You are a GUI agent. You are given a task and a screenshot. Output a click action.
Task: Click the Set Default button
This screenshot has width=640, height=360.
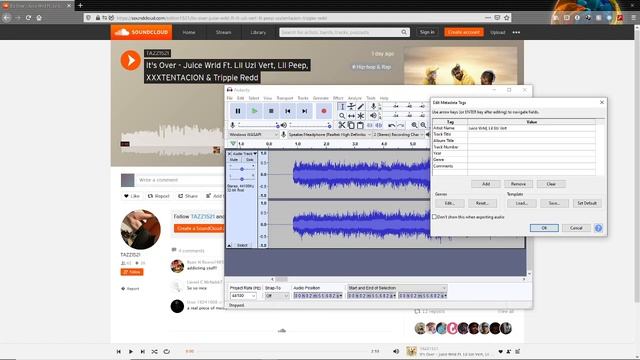click(587, 203)
